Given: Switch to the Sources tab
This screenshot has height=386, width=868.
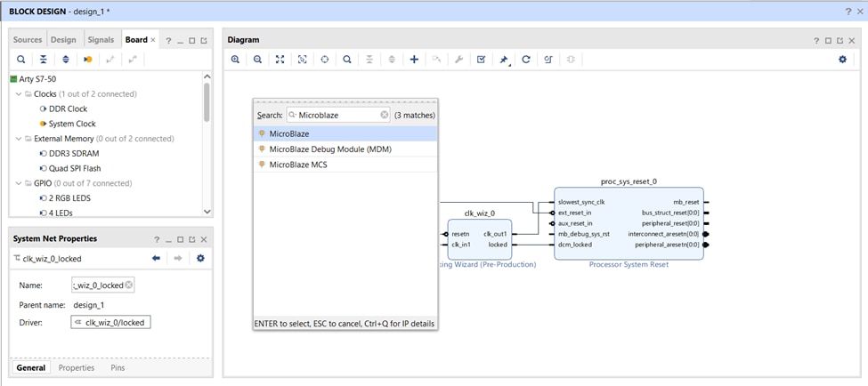Looking at the screenshot, I should 28,40.
